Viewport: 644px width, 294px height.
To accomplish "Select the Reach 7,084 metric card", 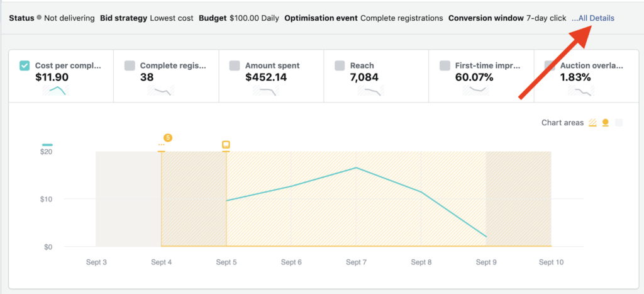I will pyautogui.click(x=375, y=77).
